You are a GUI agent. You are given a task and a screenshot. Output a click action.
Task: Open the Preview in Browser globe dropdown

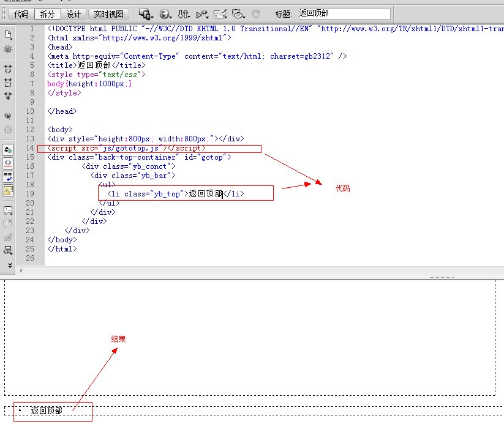point(165,13)
